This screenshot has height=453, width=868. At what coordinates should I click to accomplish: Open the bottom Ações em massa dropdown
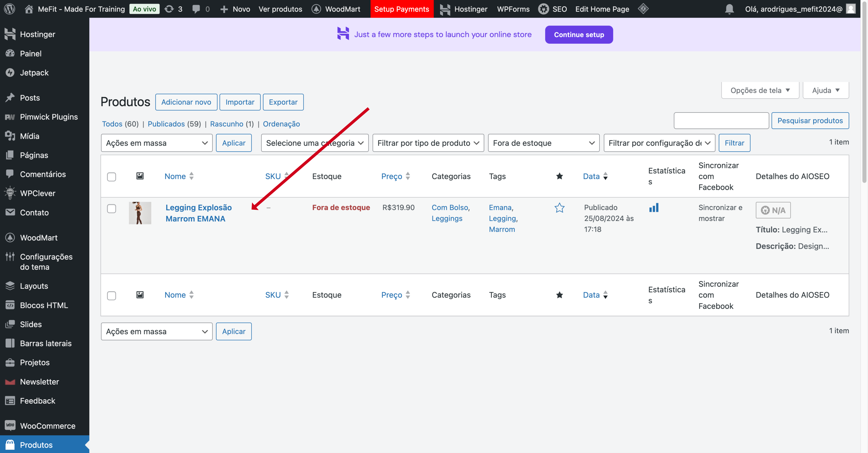157,332
